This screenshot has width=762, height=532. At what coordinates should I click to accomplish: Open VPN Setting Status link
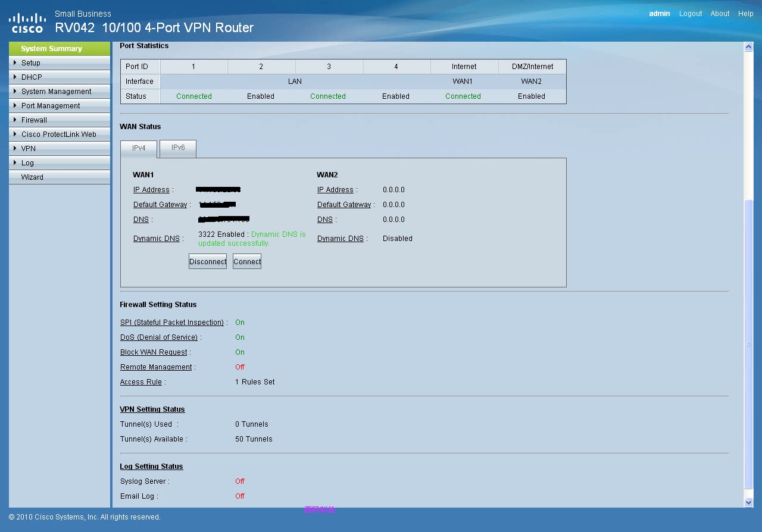152,409
